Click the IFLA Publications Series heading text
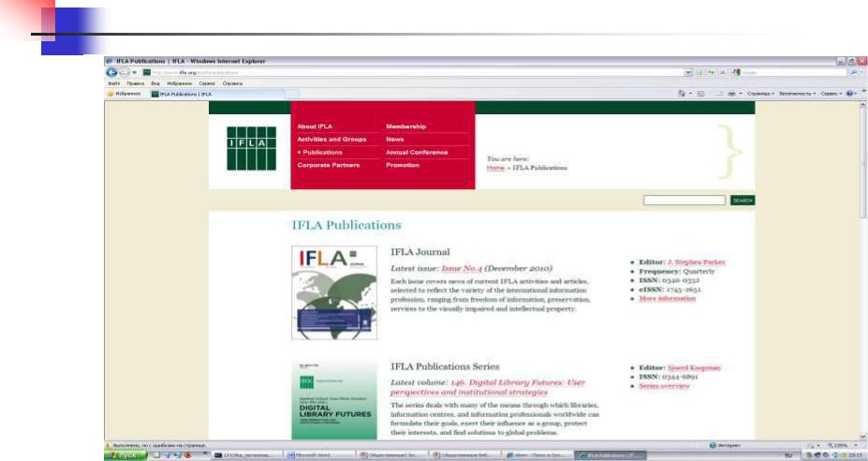This screenshot has height=461, width=868. (445, 366)
